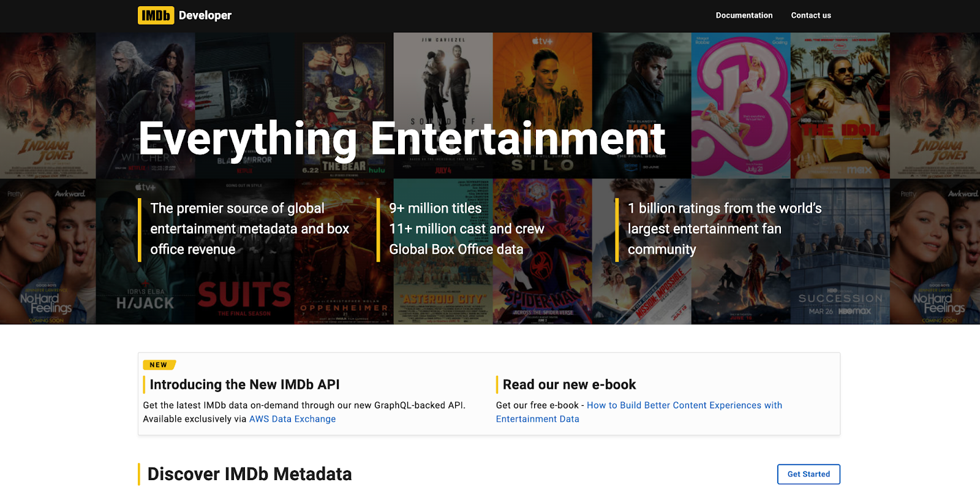Click the Discover IMDb Metadata heading

coord(249,474)
